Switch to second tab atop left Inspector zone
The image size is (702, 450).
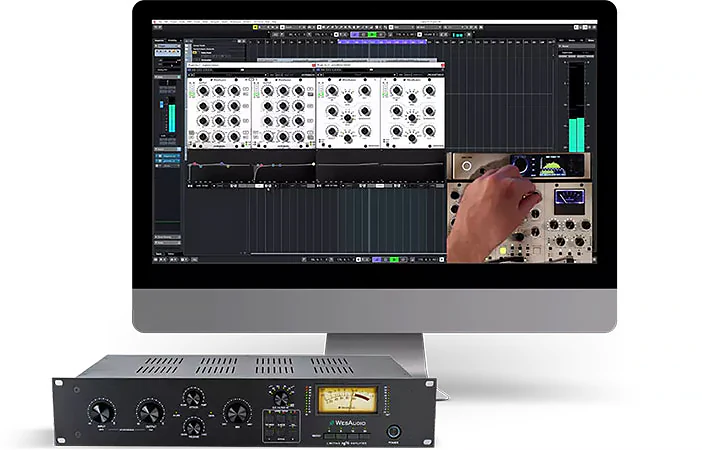[174, 41]
